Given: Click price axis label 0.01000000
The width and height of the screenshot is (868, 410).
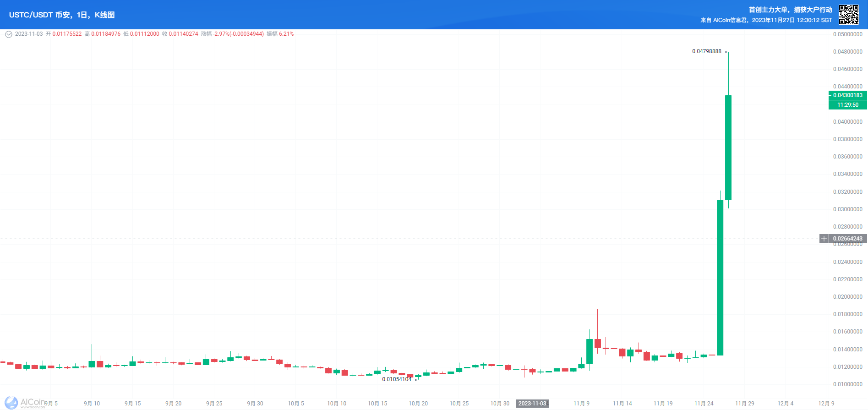Looking at the screenshot, I should pos(847,384).
